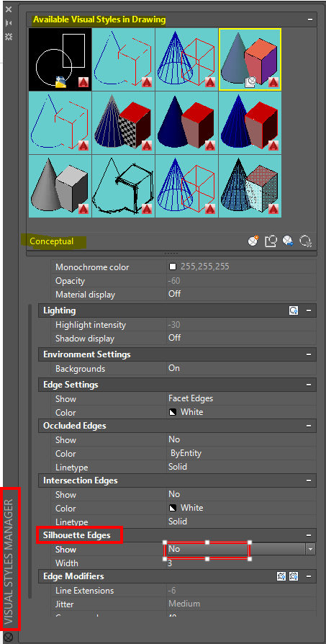The image size is (326, 644).
Task: Click the circle-slash icon at palette bottom corner
Action: pos(9,637)
